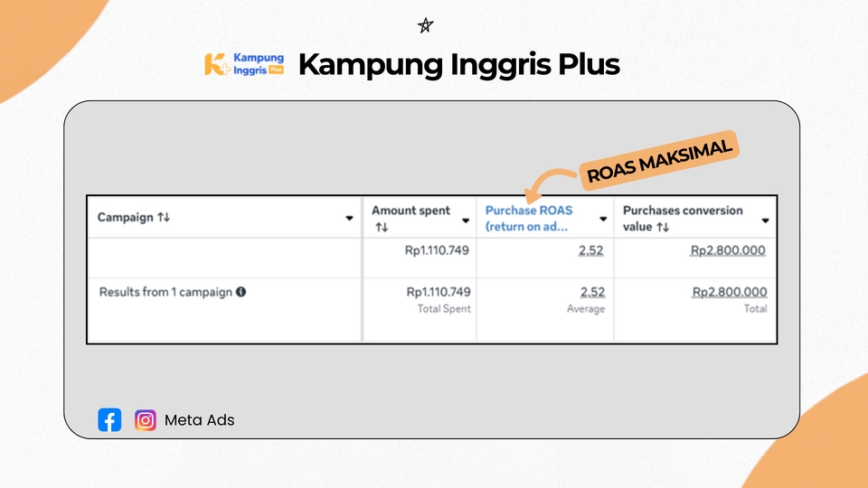868x488 pixels.
Task: Click the Total label under conversion value
Action: pos(755,309)
